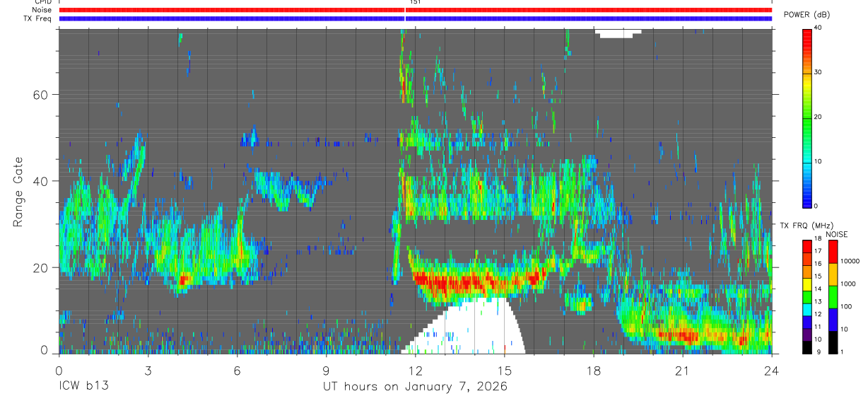Click the purple swatch in TX FRQ legend
868x401 pixels.
[807, 333]
